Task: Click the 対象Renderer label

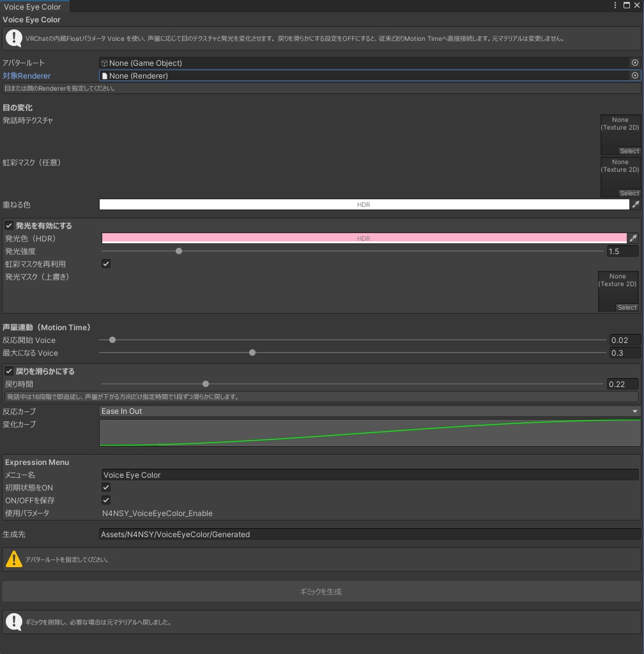Action: [x=27, y=76]
